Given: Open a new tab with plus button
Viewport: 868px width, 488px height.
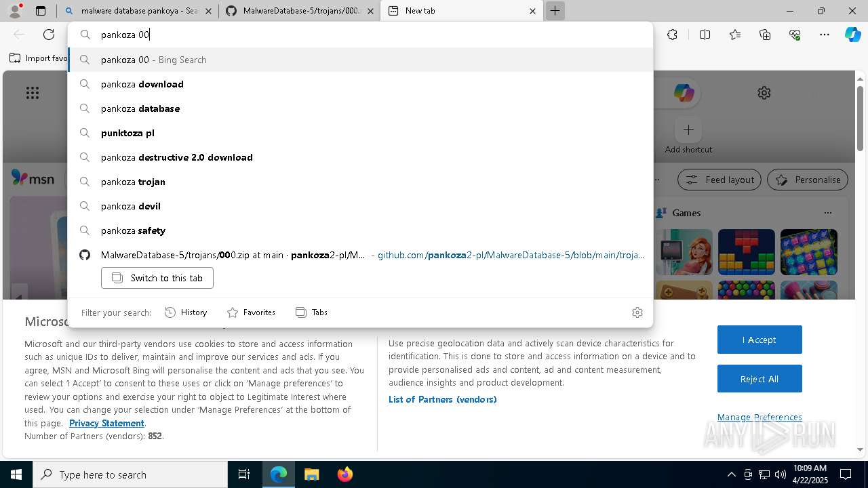Looking at the screenshot, I should click(x=555, y=11).
